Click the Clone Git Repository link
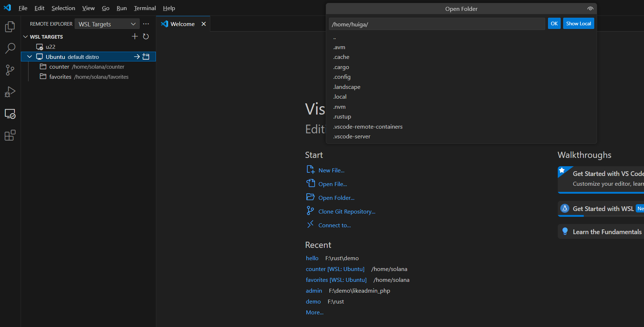 coord(347,212)
